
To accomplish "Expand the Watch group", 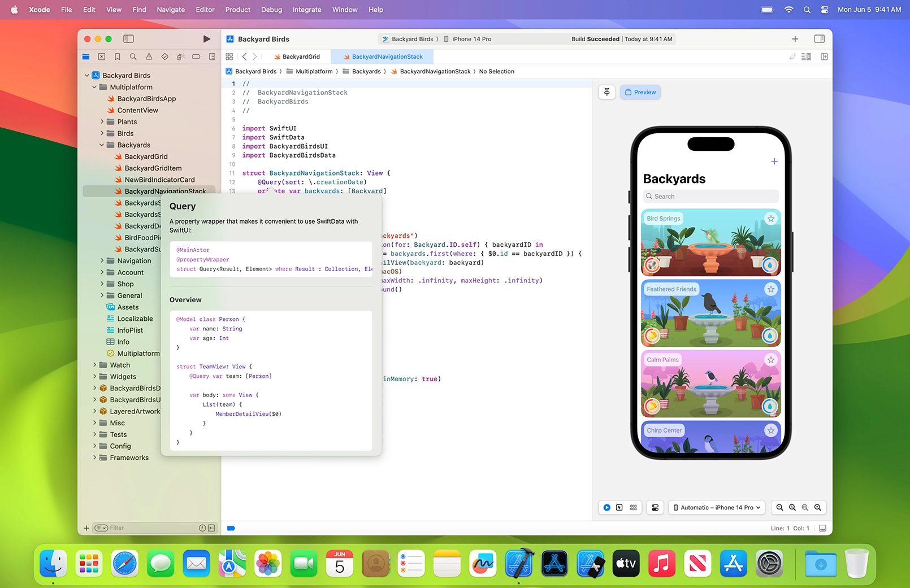I will pos(94,365).
